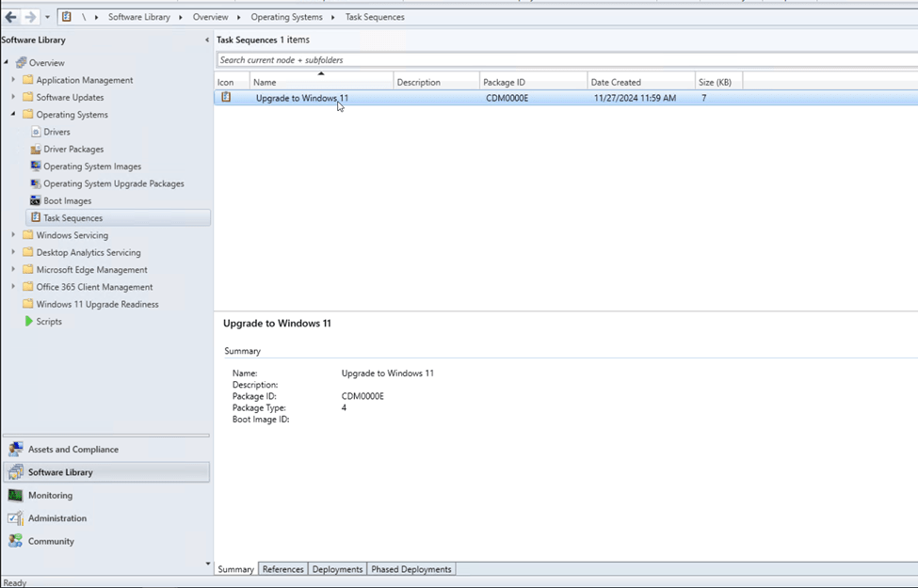918x588 pixels.
Task: Sort by the Date Created column header
Action: [x=616, y=82]
